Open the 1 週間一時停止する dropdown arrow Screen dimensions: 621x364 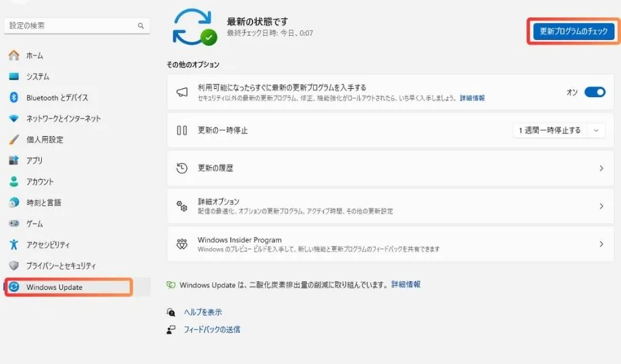(x=596, y=130)
